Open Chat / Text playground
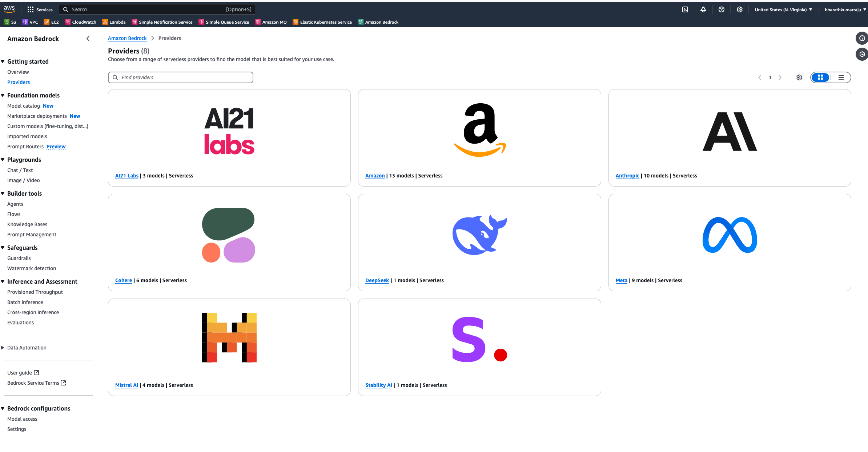 20,170
